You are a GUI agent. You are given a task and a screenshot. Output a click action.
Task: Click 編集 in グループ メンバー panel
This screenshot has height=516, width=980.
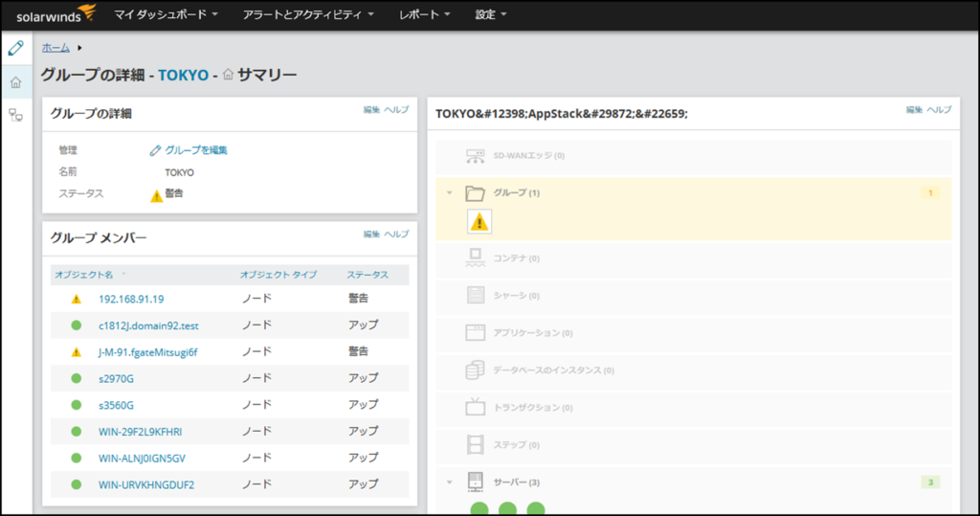[x=371, y=234]
